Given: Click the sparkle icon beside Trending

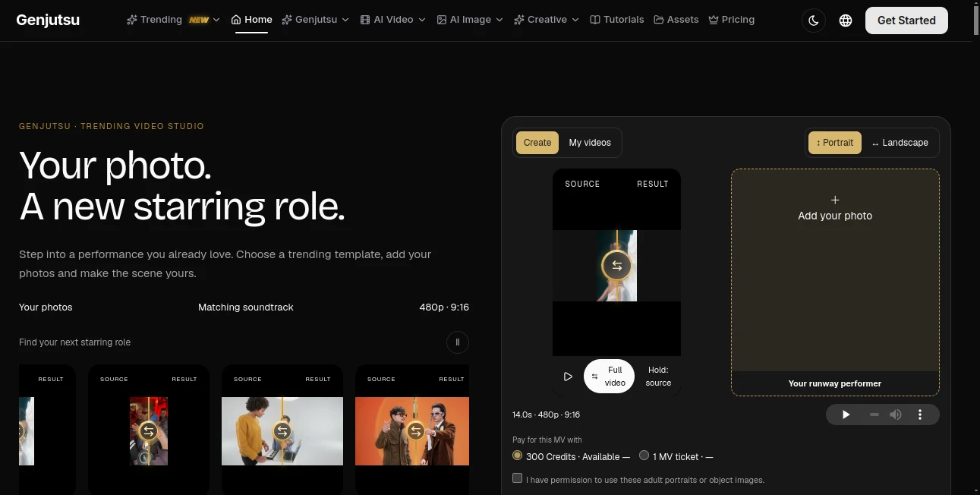Looking at the screenshot, I should 132,20.
